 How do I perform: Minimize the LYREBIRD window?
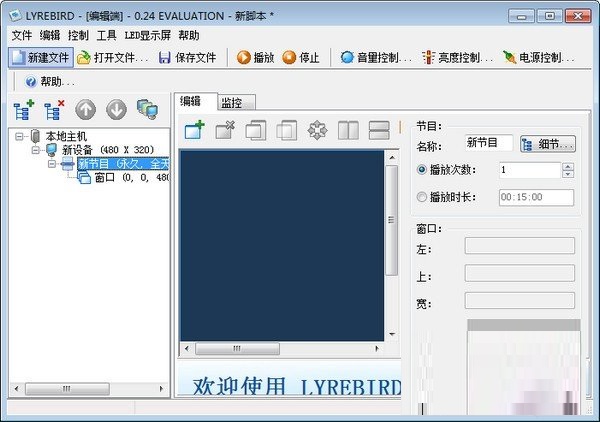click(x=521, y=16)
